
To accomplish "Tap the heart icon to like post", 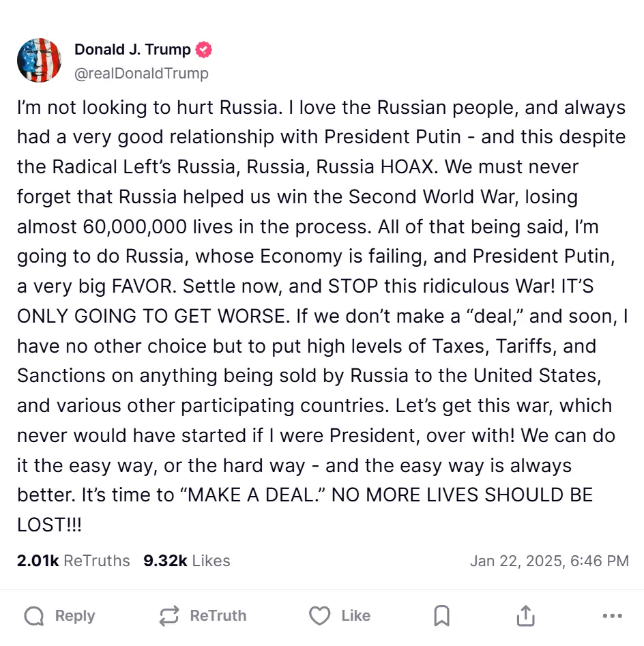I will click(x=320, y=616).
